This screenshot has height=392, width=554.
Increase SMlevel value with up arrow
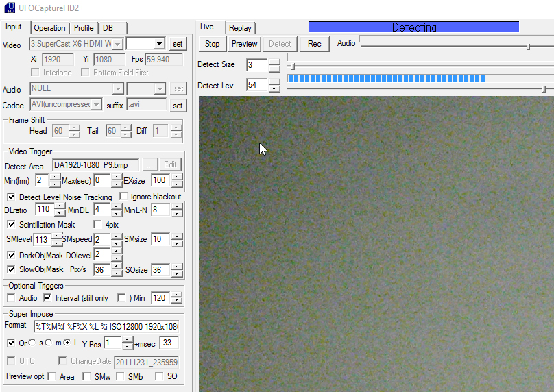coord(56,236)
